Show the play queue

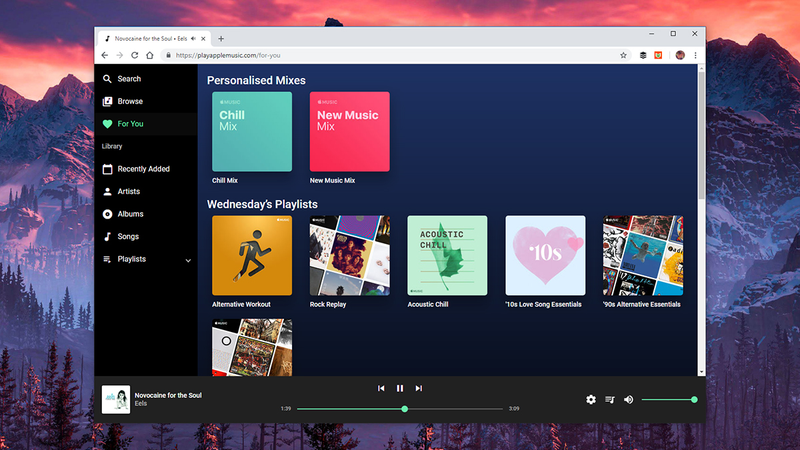(610, 399)
